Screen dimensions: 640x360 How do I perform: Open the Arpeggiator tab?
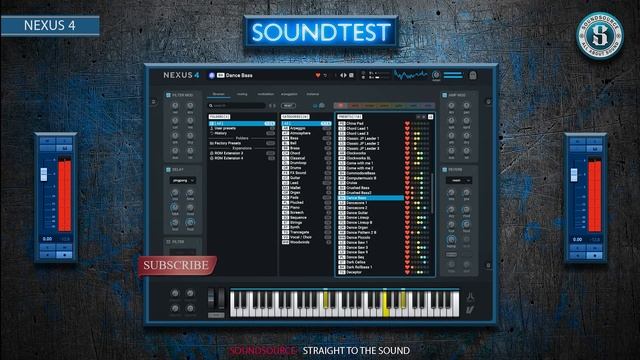coord(289,94)
